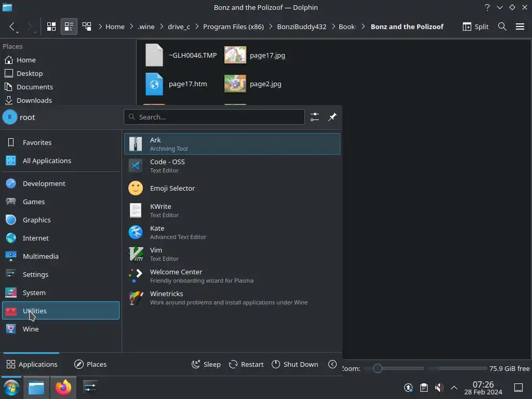Click Program Files (x86) breadcrumb
532x399 pixels.
(x=233, y=26)
